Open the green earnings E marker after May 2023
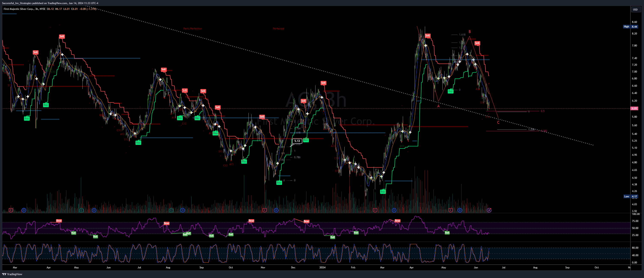 click(81, 210)
